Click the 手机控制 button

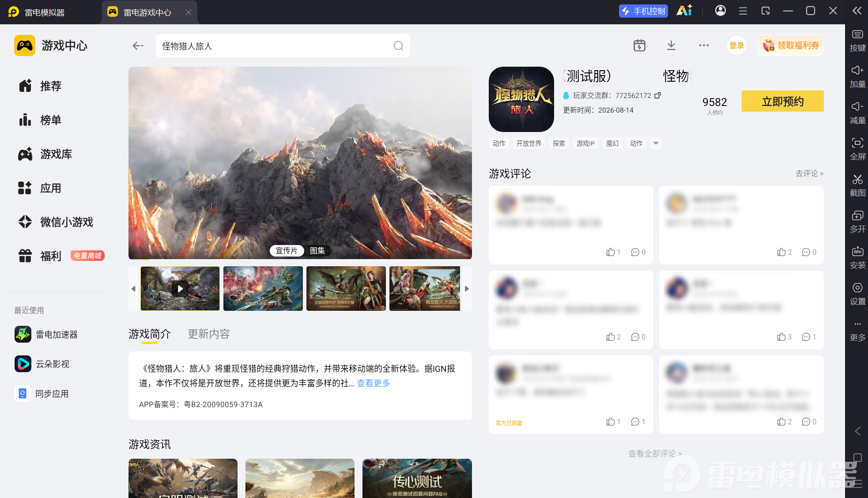pos(644,11)
